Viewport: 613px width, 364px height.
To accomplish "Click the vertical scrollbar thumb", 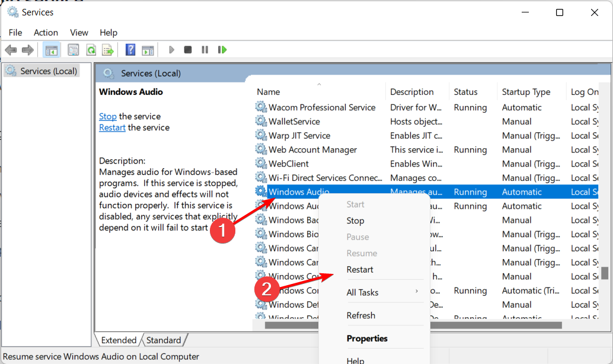I will [605, 273].
